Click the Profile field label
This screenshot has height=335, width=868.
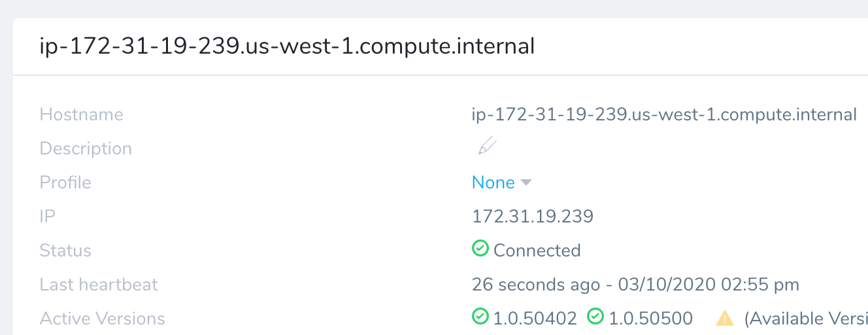point(65,183)
